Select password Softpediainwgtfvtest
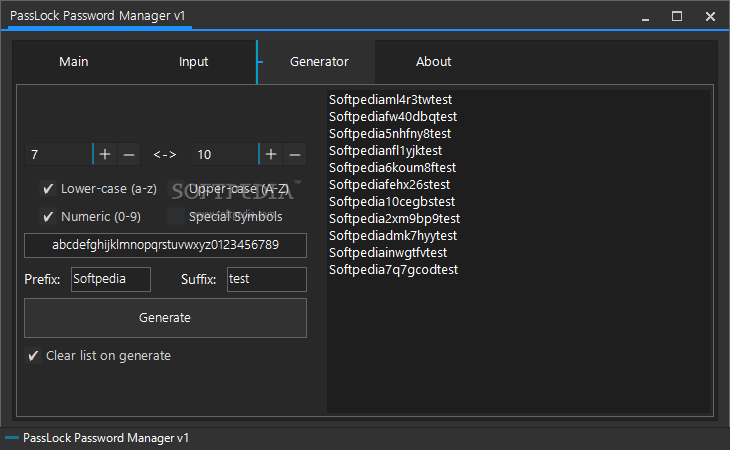The width and height of the screenshot is (730, 450). (388, 252)
